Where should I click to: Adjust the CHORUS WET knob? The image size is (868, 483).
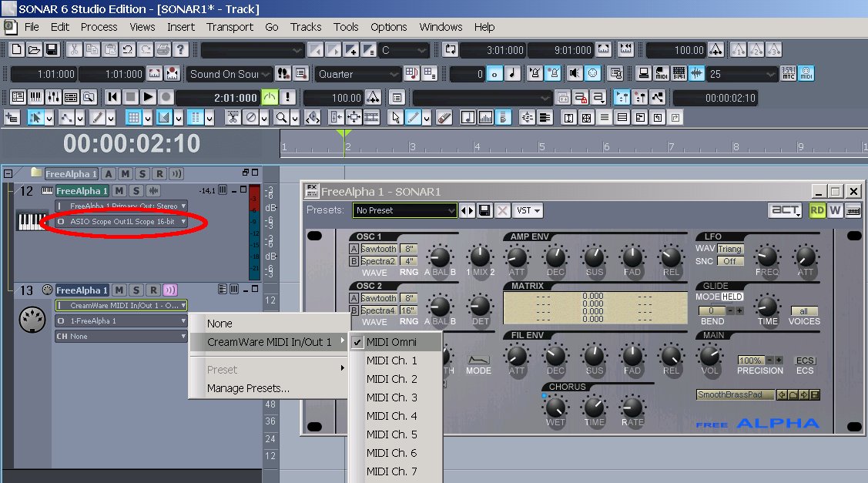coord(555,407)
